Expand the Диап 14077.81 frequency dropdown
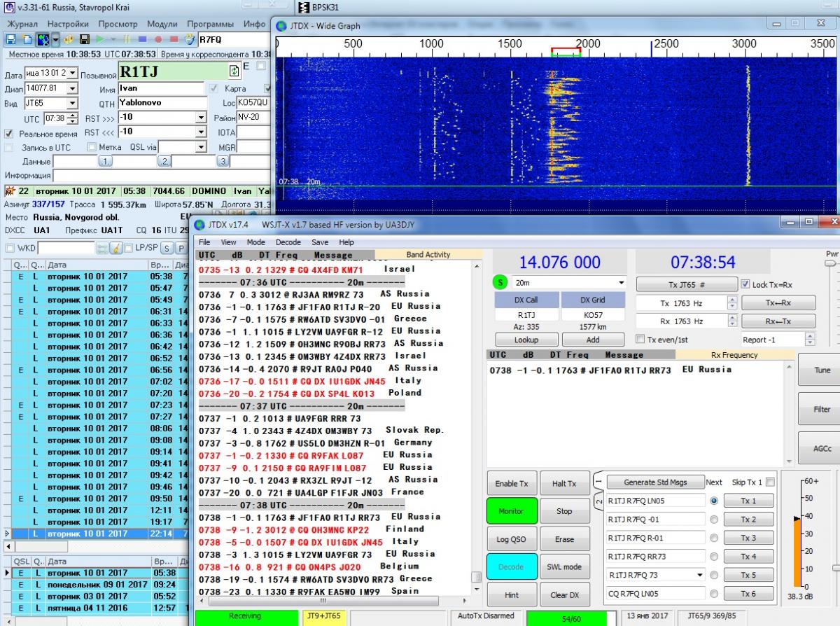 click(73, 89)
